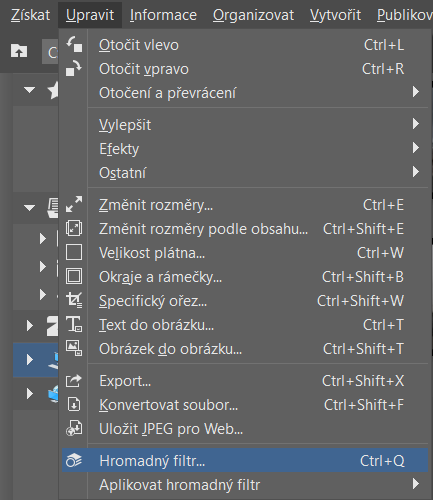Click the Velikost plátna canvas icon
The height and width of the screenshot is (500, 433).
74,252
